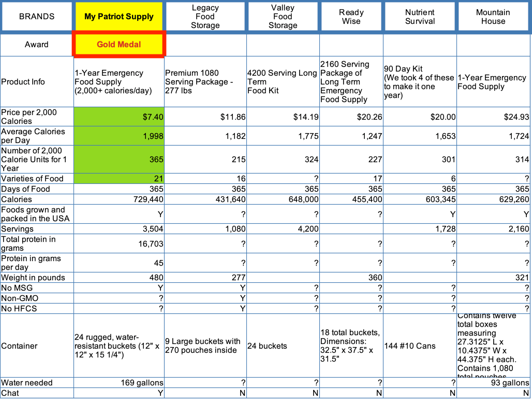Click the 'Price per 2,000 Calories' row label
This screenshot has width=532, height=403.
(x=37, y=117)
